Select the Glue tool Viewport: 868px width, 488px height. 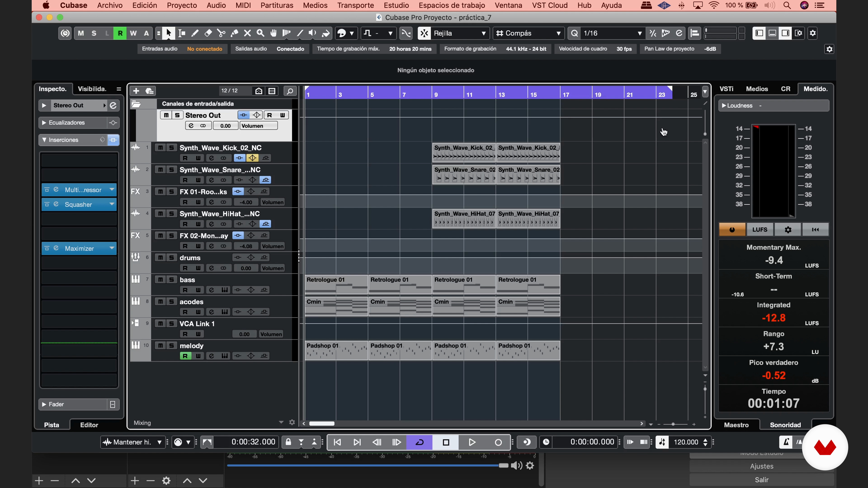pyautogui.click(x=234, y=33)
